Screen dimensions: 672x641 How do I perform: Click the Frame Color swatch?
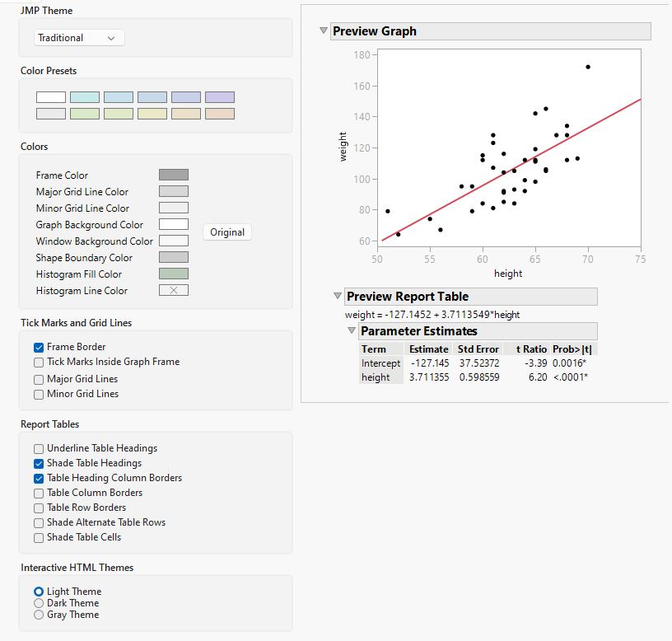(x=173, y=175)
